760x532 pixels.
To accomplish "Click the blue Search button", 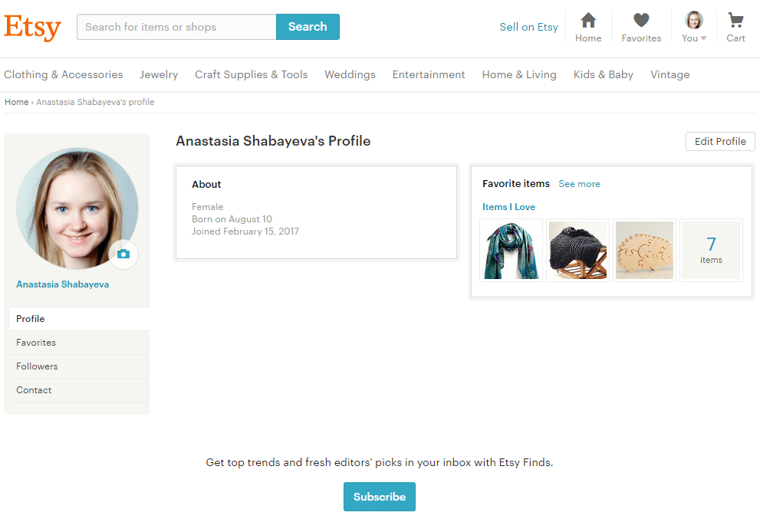I will 308,27.
